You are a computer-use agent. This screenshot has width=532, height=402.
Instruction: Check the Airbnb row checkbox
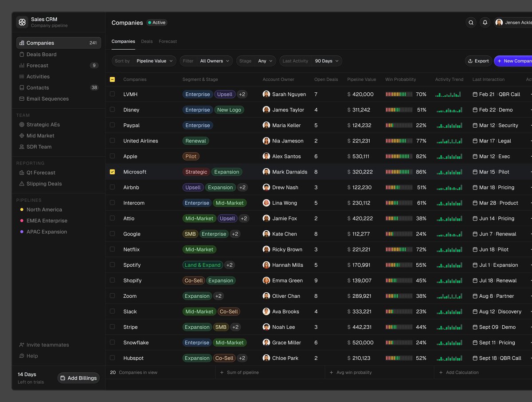pyautogui.click(x=112, y=187)
